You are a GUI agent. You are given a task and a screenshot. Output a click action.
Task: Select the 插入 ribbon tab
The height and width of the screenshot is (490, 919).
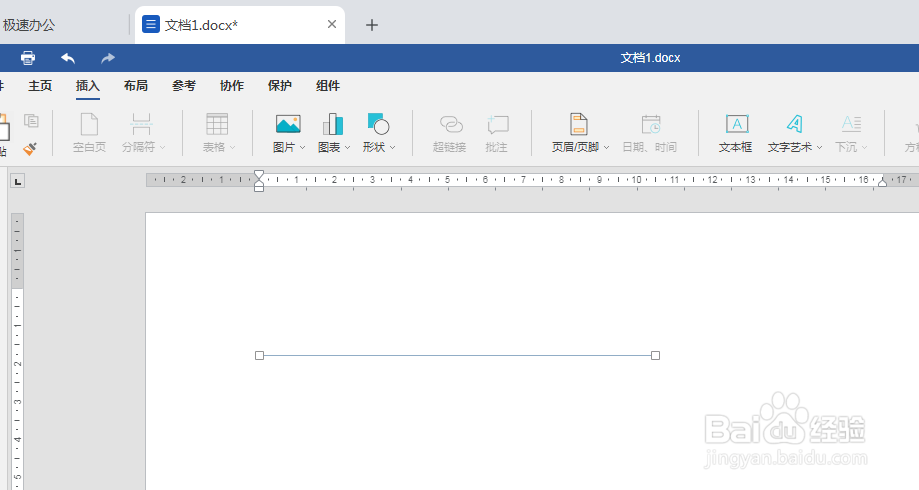pos(88,86)
